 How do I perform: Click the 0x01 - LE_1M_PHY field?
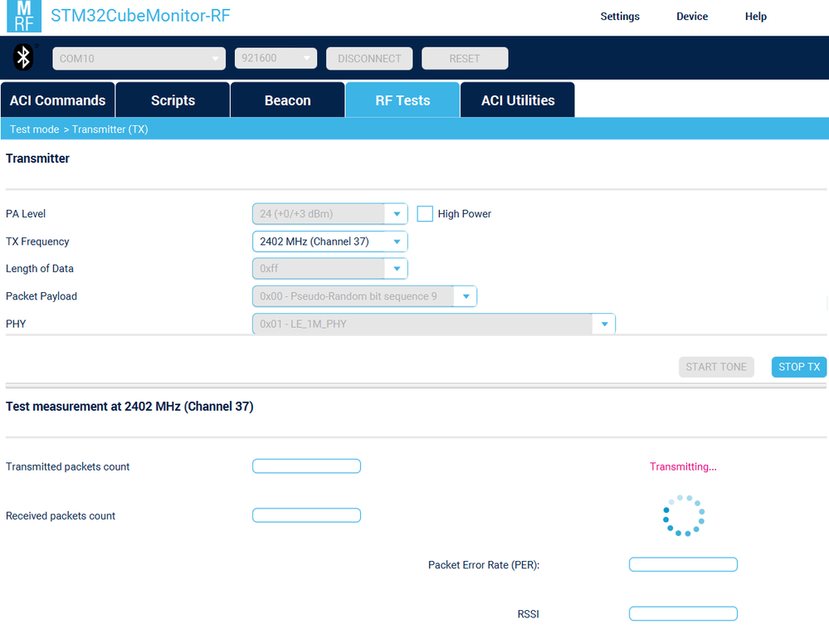pos(433,324)
